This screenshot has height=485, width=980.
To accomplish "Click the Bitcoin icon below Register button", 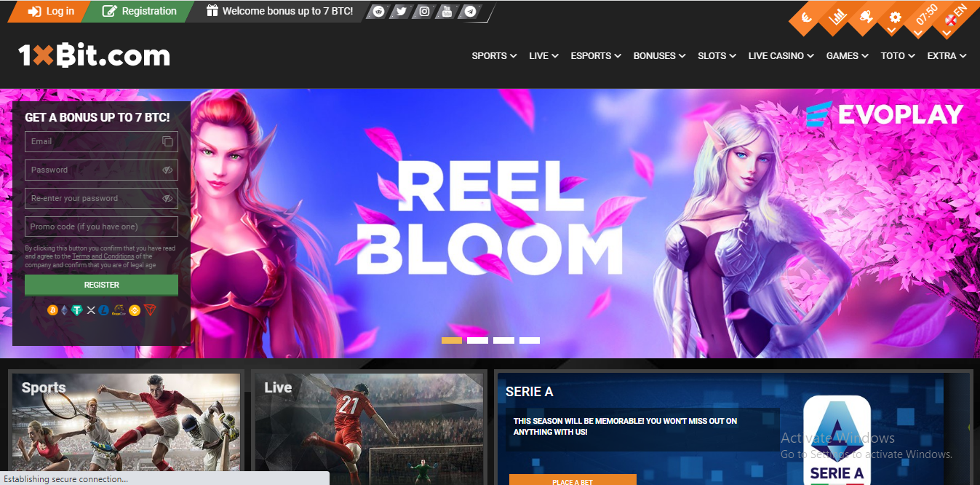I will [52, 310].
